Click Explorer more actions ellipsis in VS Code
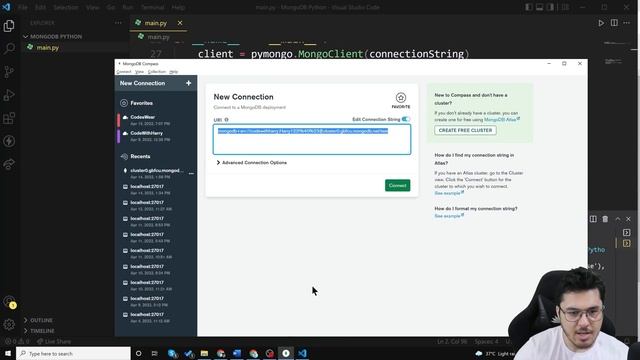The width and height of the screenshot is (640, 360). (118, 23)
